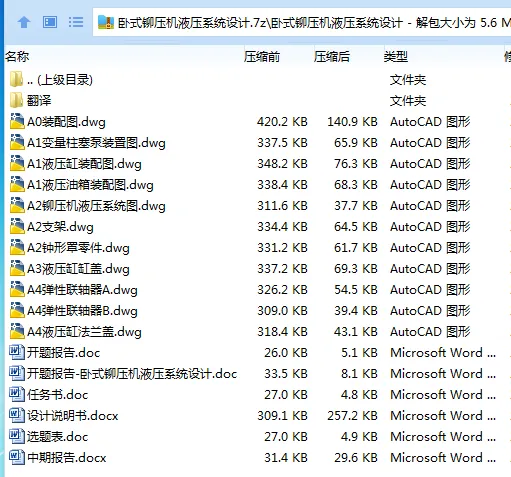The image size is (511, 477).
Task: Click file name A1液压油箱装配图.dwg
Action: 90,185
